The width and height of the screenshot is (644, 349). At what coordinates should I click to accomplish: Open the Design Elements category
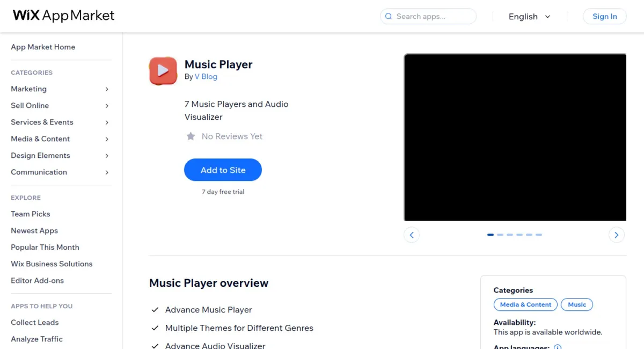(x=40, y=156)
